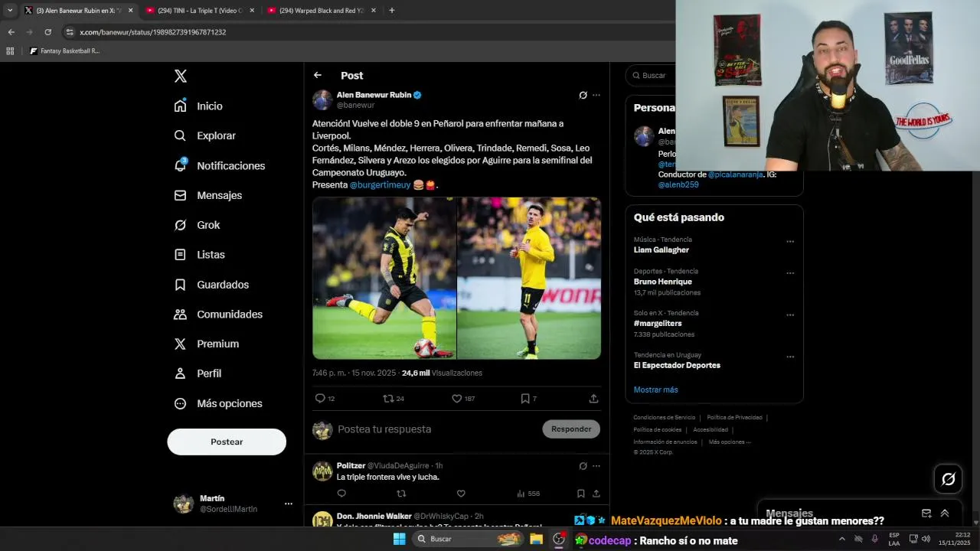Click the back arrow beside Post
This screenshot has height=551, width=980.
click(x=317, y=75)
